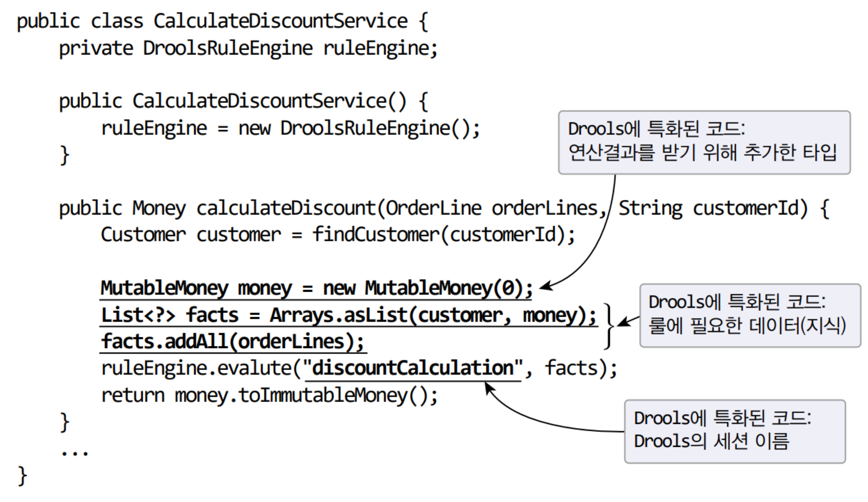Image resolution: width=868 pixels, height=502 pixels.
Task: Click the note text "Drools의 세션 이름"
Action: [711, 441]
